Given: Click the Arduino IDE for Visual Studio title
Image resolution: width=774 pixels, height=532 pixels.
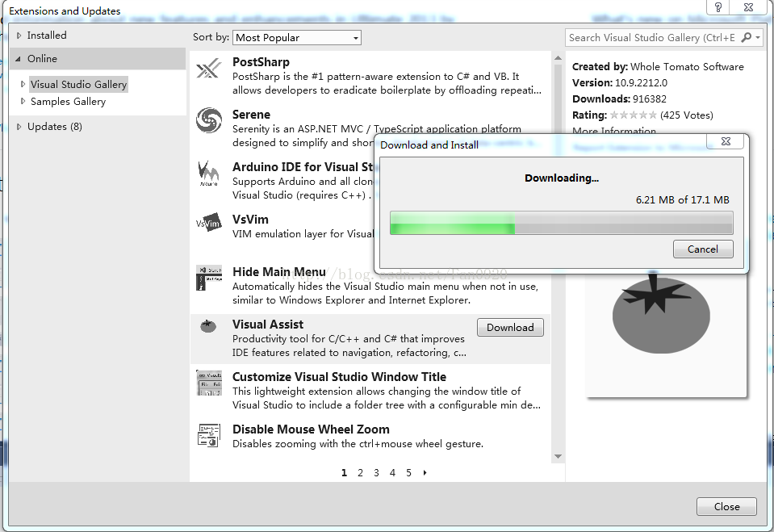Looking at the screenshot, I should (303, 167).
